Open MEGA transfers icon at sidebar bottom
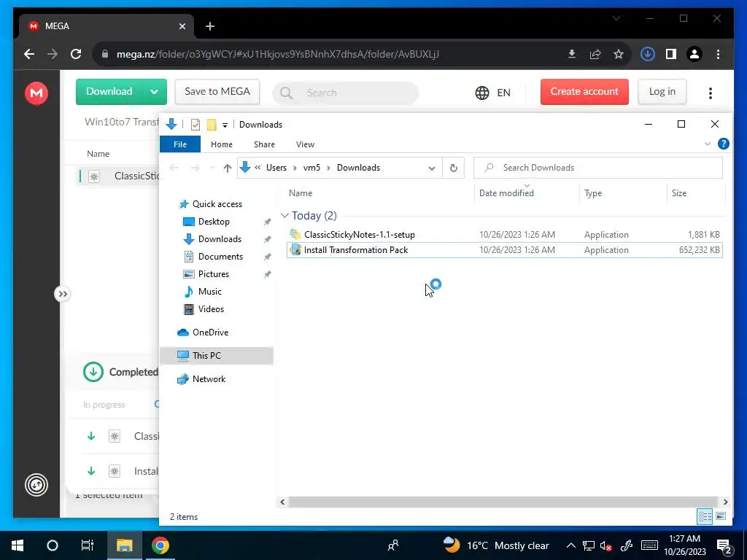Image resolution: width=747 pixels, height=560 pixels. (x=36, y=485)
